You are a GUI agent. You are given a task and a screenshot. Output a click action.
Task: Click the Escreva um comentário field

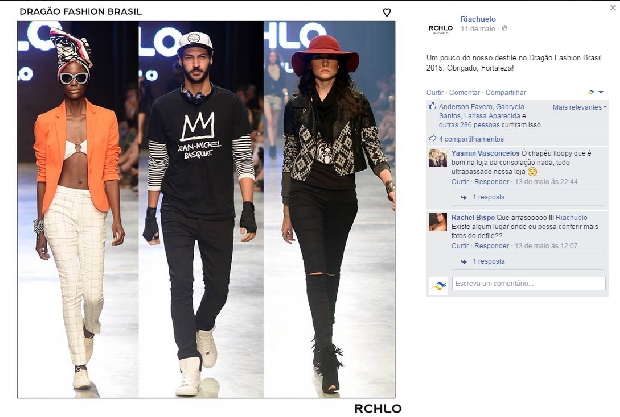tap(529, 283)
